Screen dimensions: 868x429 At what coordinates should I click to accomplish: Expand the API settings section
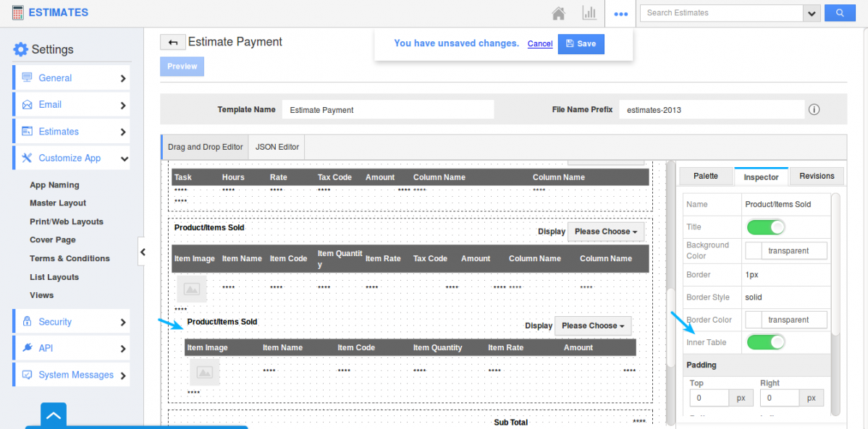(x=72, y=348)
